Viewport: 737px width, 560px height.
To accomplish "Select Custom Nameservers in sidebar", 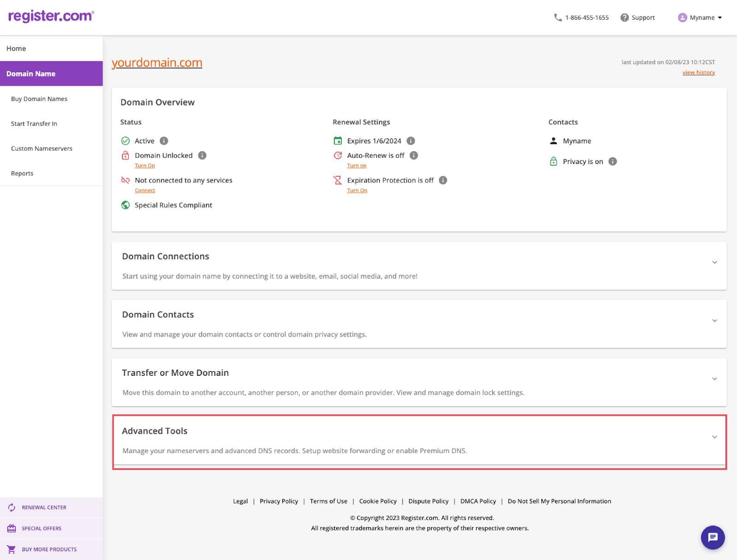I will (41, 148).
